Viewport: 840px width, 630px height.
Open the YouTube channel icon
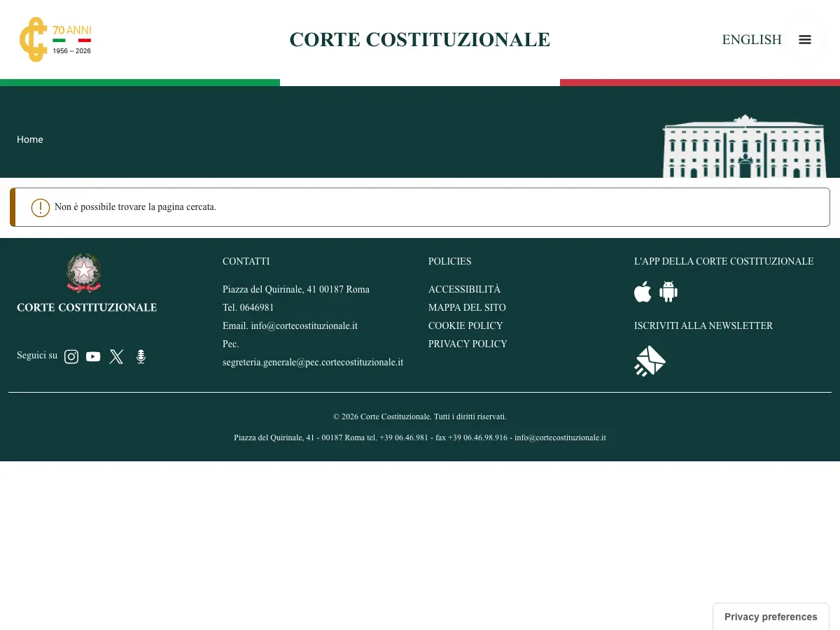(93, 357)
